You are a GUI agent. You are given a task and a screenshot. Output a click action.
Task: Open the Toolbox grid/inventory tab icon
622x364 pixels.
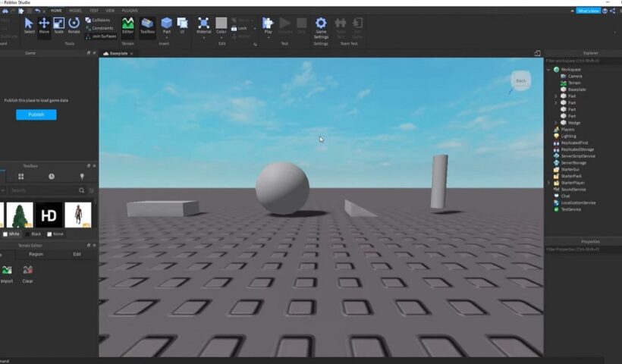[x=21, y=177]
